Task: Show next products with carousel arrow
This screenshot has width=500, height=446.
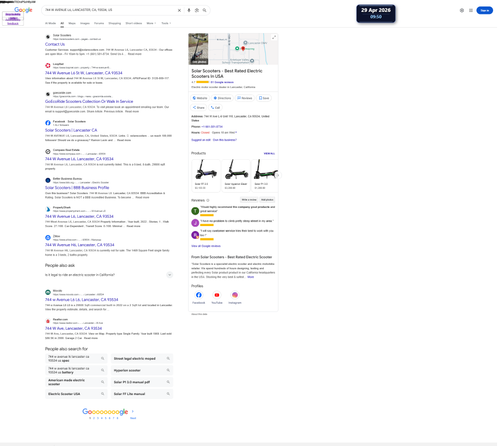Action: tap(277, 175)
